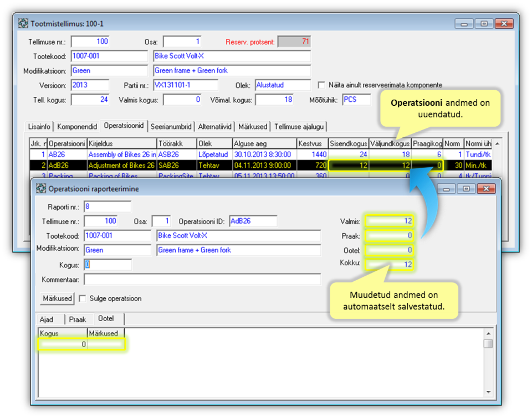
Task: Click the Kogus column header in Ootel list
Action: point(63,333)
